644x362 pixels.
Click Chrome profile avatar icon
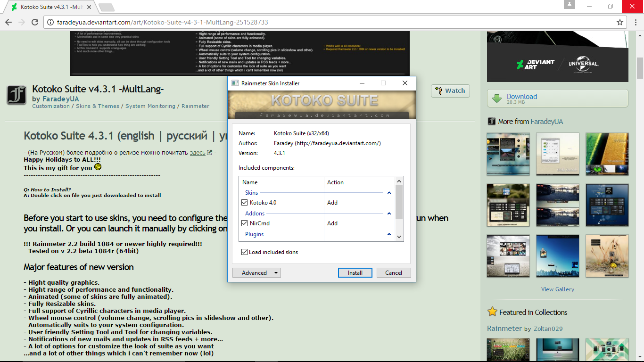click(570, 5)
